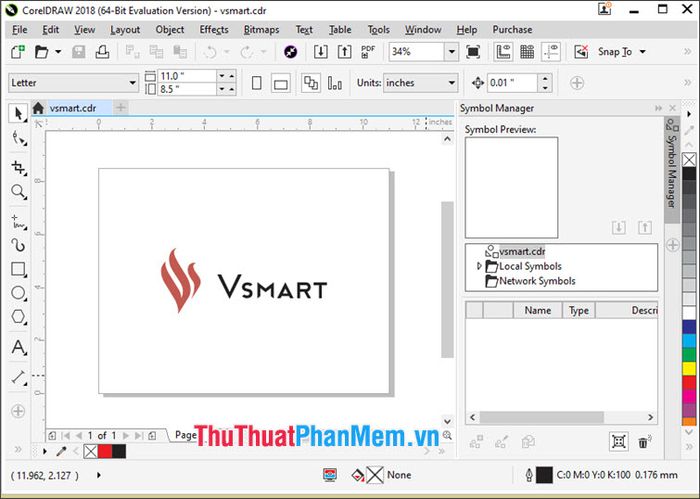Select the Parallel Dimension tool
This screenshot has height=499, width=700.
click(18, 377)
